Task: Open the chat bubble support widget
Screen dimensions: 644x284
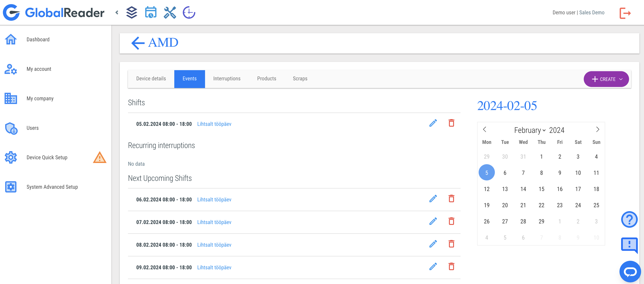Action: click(630, 271)
